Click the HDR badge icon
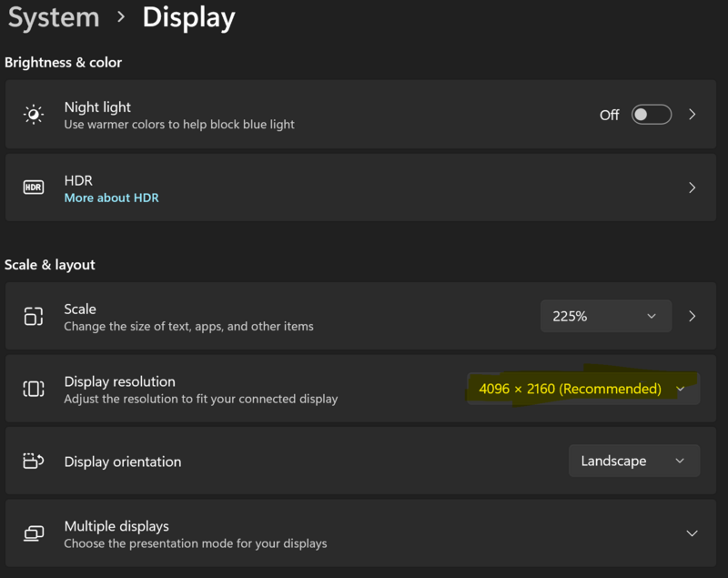The image size is (728, 578). coord(34,188)
